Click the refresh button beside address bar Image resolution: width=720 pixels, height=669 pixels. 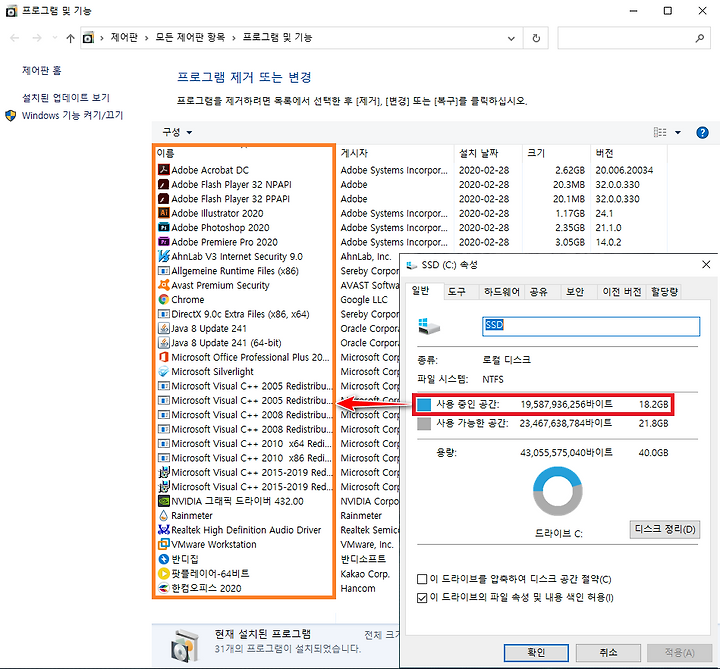click(x=536, y=38)
